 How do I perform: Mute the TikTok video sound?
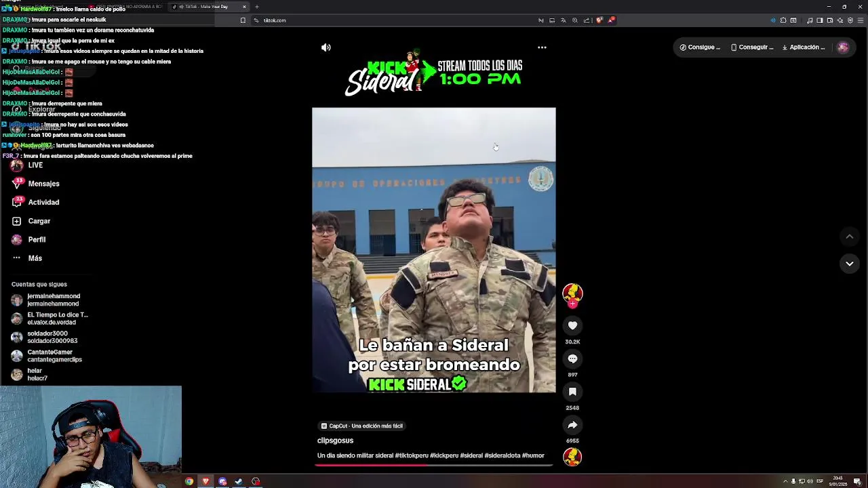click(x=326, y=47)
